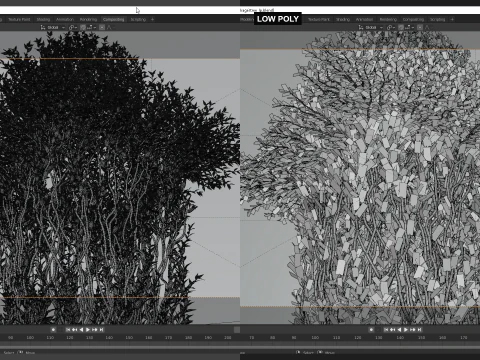This screenshot has height=360, width=480.
Task: Jump to end frame in right timeline
Action: pos(419,330)
